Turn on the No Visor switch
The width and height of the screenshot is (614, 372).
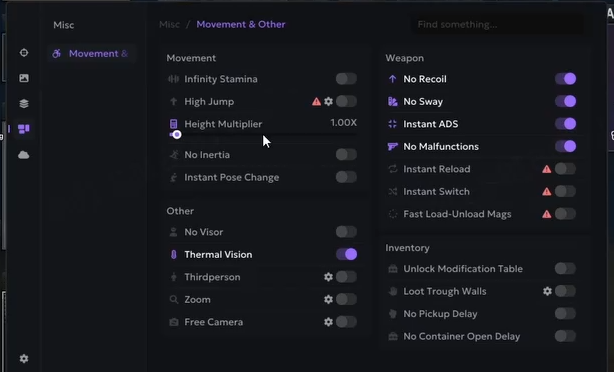(346, 232)
